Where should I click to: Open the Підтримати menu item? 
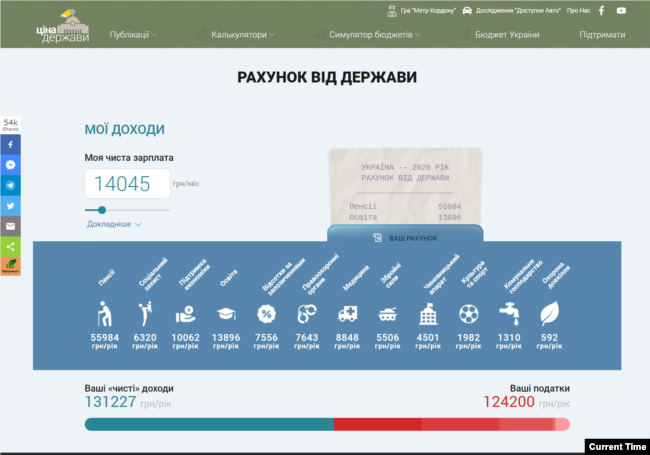click(602, 35)
